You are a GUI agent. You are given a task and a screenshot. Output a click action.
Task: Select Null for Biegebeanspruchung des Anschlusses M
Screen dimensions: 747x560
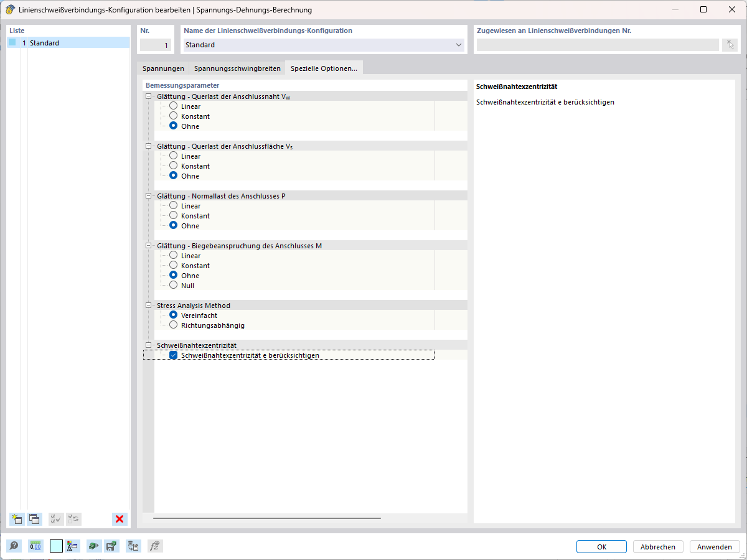coord(173,286)
